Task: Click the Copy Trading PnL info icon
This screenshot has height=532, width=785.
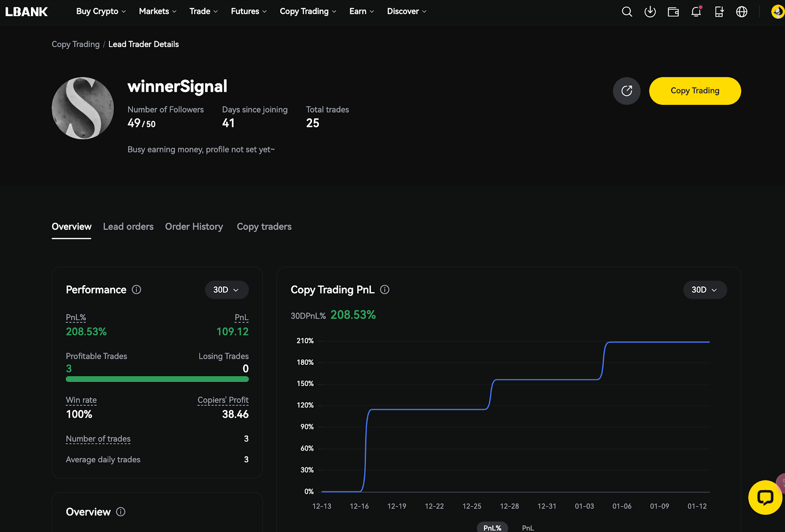Action: tap(385, 290)
